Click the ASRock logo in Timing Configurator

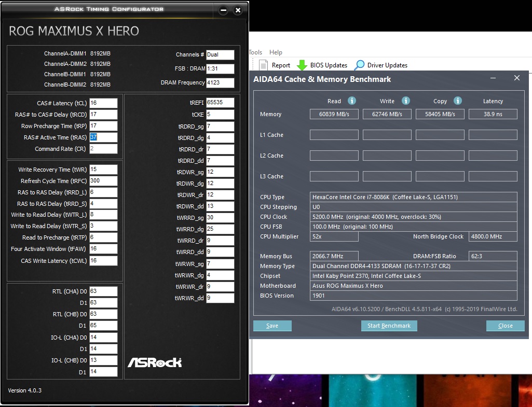[x=155, y=362]
